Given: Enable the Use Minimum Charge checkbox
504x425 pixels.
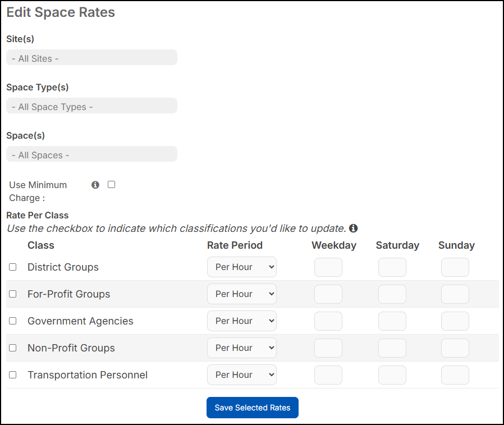Looking at the screenshot, I should tap(111, 185).
